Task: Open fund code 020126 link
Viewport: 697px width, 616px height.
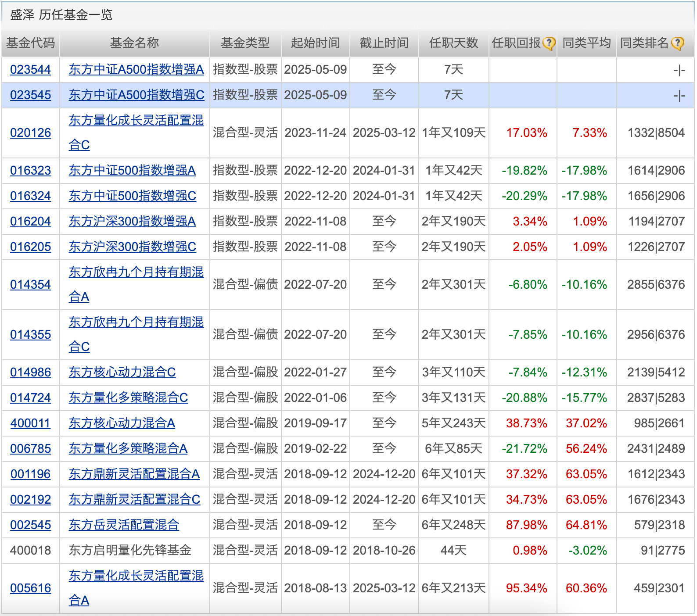Action: [30, 133]
